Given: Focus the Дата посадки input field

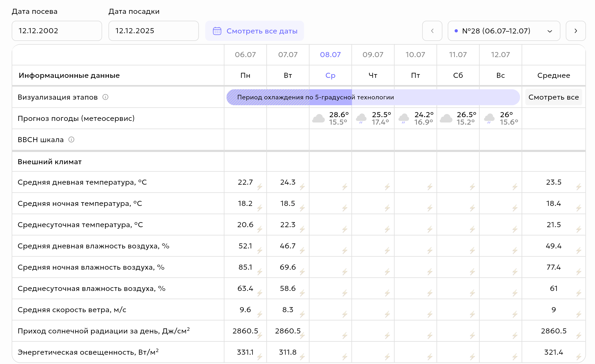Looking at the screenshot, I should [x=153, y=31].
